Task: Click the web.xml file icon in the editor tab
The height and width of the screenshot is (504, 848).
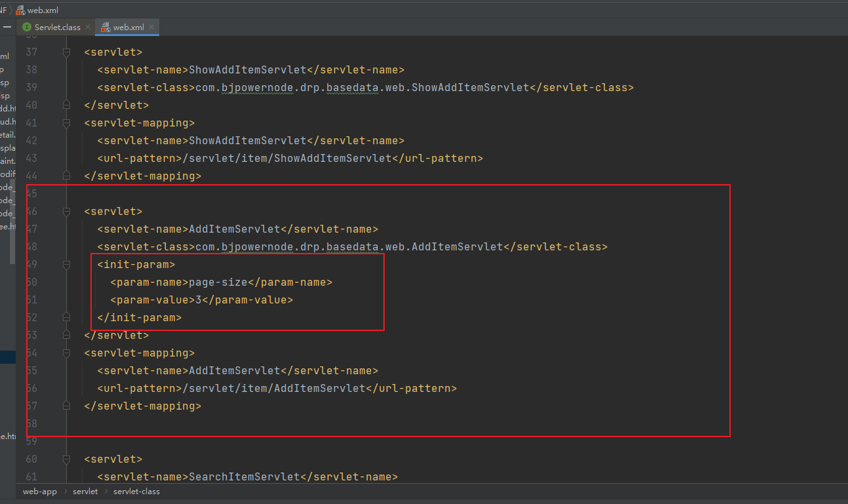Action: pos(106,27)
